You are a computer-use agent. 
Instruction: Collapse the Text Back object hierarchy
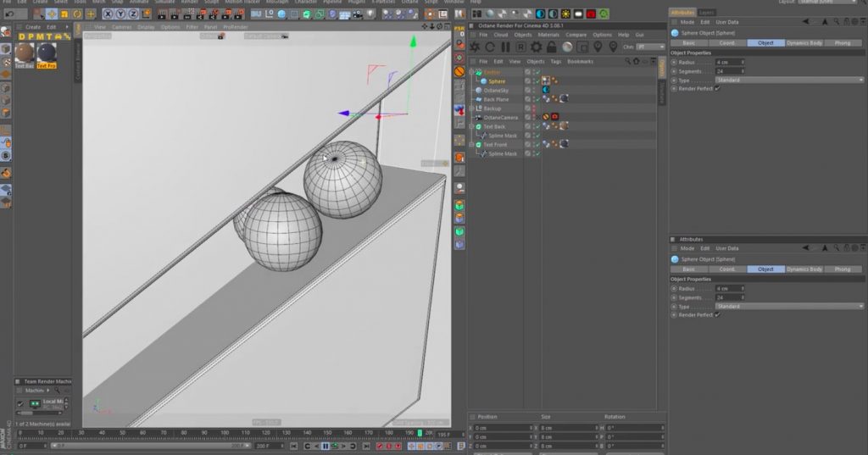[472, 126]
